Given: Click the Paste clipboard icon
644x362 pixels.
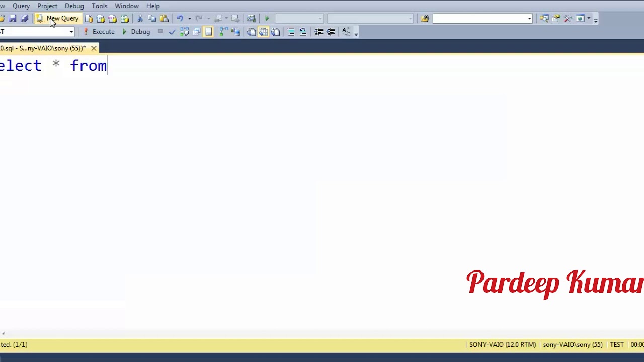Looking at the screenshot, I should (164, 19).
